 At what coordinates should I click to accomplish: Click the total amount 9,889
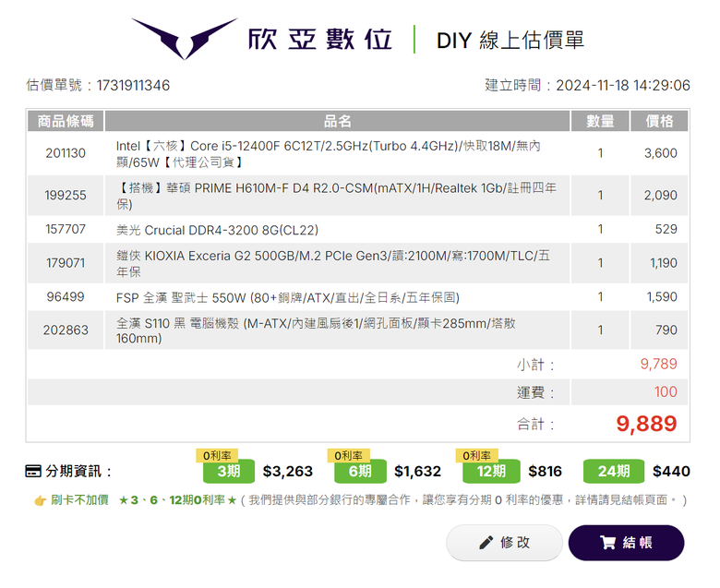click(646, 424)
